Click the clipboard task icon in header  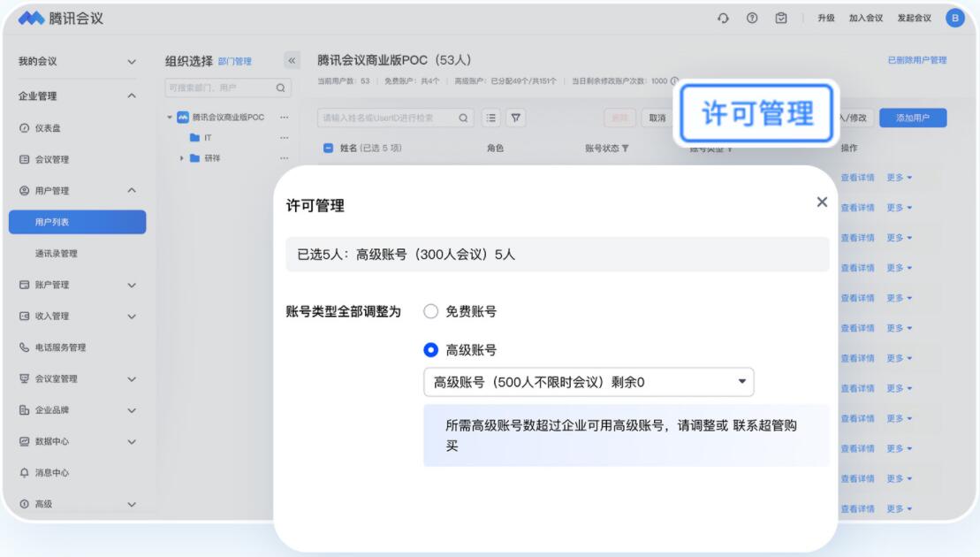(x=781, y=19)
